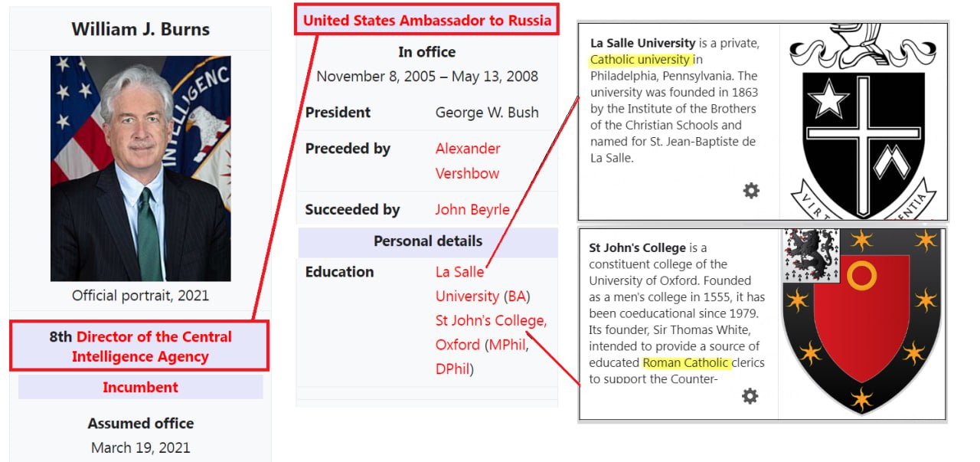Click the DPhil degree link
This screenshot has width=980, height=462.
coord(452,369)
